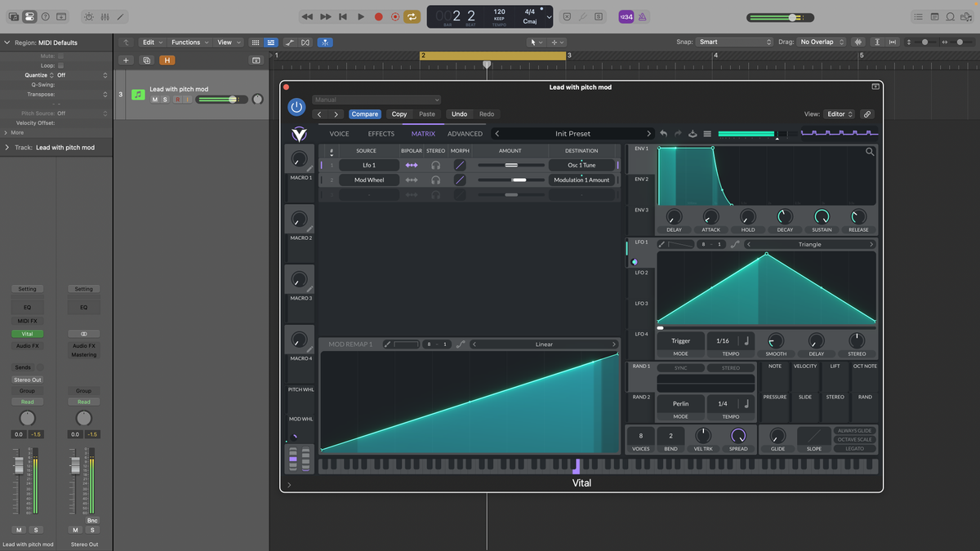Toggle the Vital plugin power button

click(x=296, y=107)
